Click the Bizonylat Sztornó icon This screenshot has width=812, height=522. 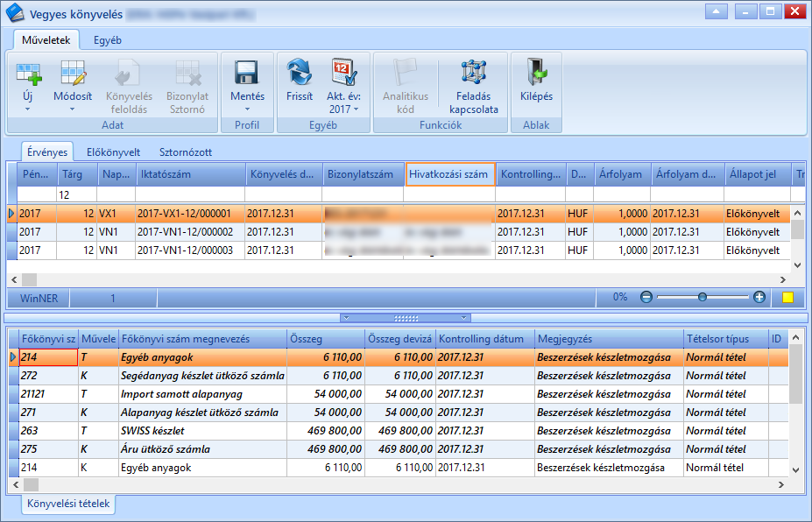[x=187, y=74]
